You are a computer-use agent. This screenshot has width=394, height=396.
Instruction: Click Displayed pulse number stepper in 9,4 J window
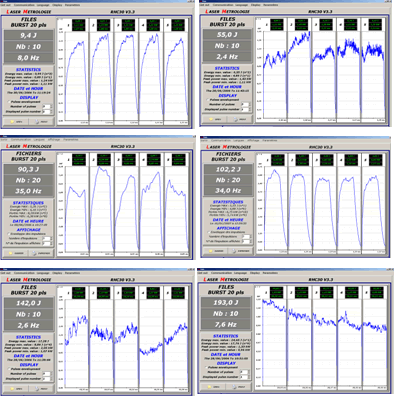(51, 112)
